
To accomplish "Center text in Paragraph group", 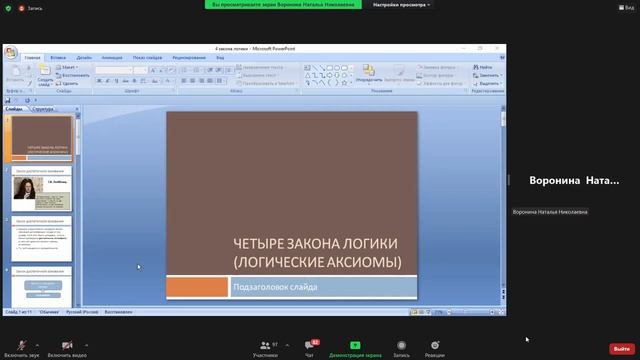I will (192, 81).
